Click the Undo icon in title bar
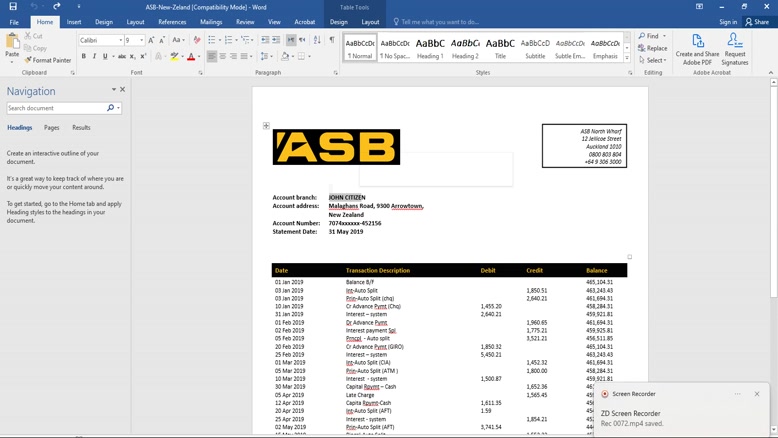 point(34,6)
